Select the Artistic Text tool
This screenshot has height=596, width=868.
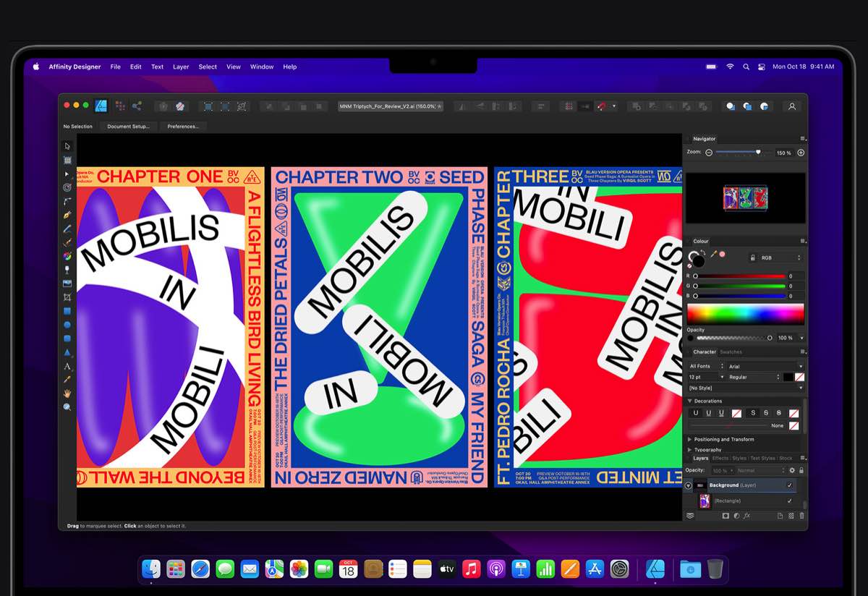pyautogui.click(x=67, y=366)
